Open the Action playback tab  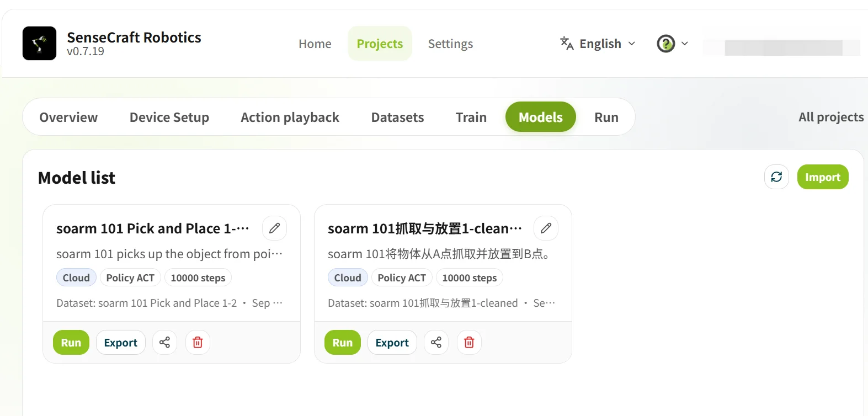pyautogui.click(x=290, y=117)
